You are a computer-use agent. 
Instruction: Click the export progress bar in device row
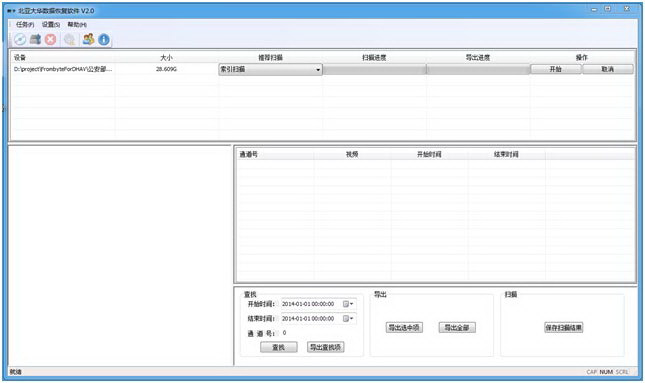[478, 70]
